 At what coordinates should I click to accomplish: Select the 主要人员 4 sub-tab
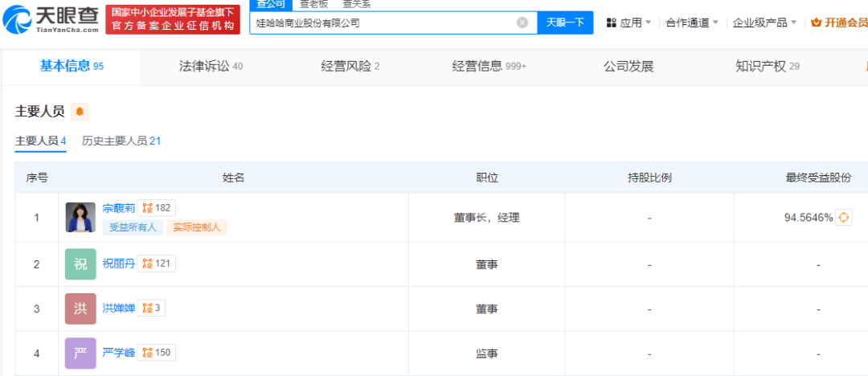(40, 141)
